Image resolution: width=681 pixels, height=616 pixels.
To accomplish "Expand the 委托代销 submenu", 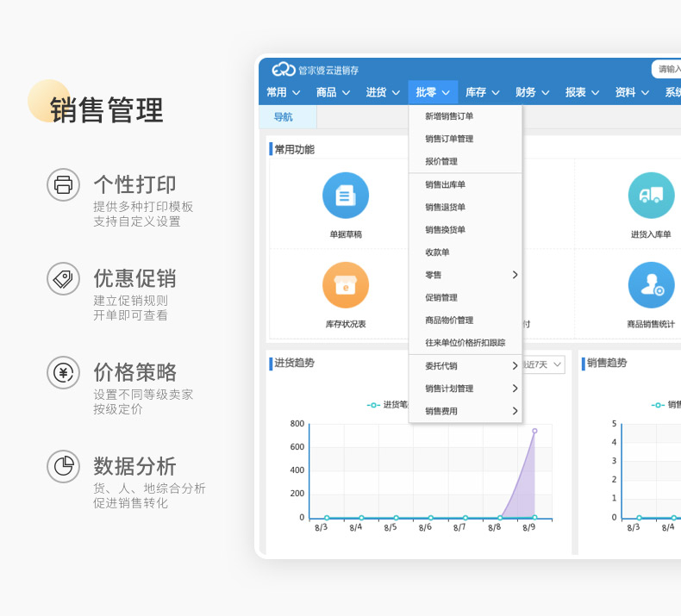I will tap(465, 366).
